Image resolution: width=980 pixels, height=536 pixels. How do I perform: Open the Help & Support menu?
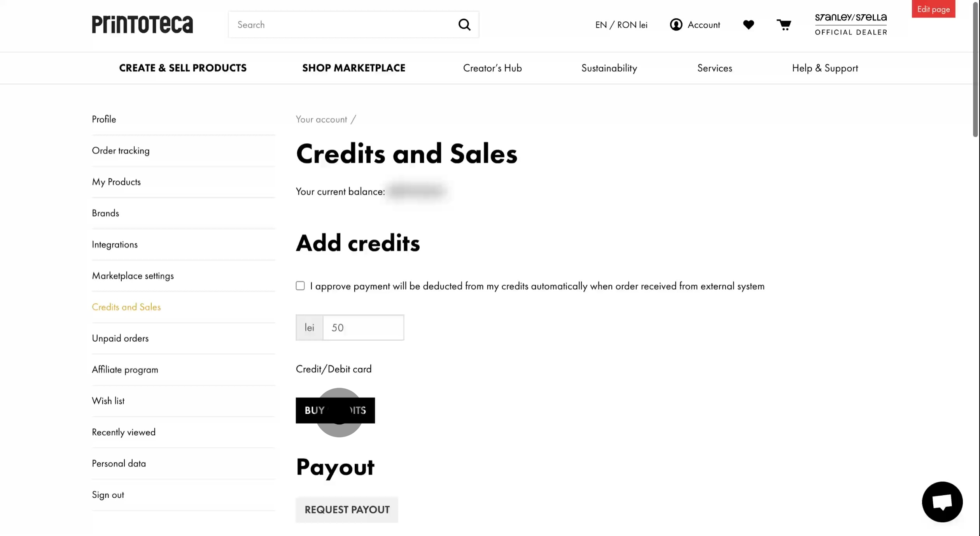click(825, 68)
